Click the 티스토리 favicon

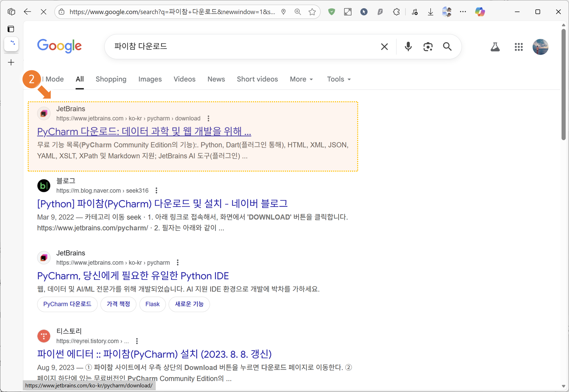pyautogui.click(x=44, y=336)
